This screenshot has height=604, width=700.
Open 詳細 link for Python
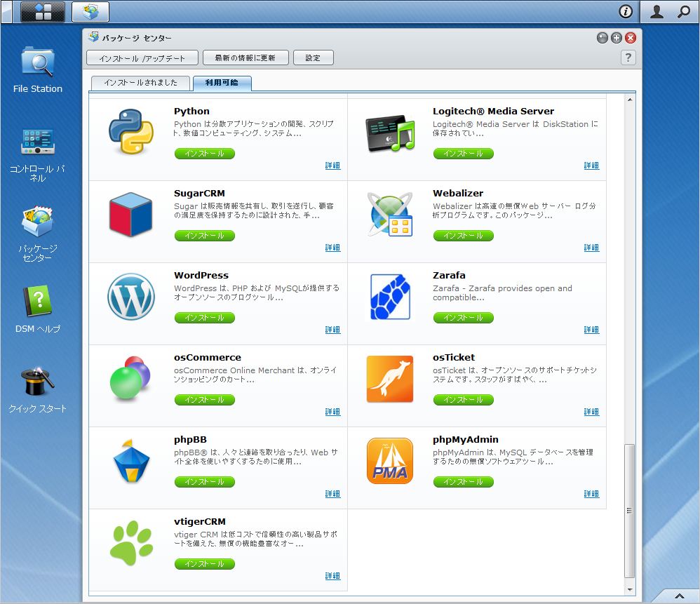click(x=332, y=166)
